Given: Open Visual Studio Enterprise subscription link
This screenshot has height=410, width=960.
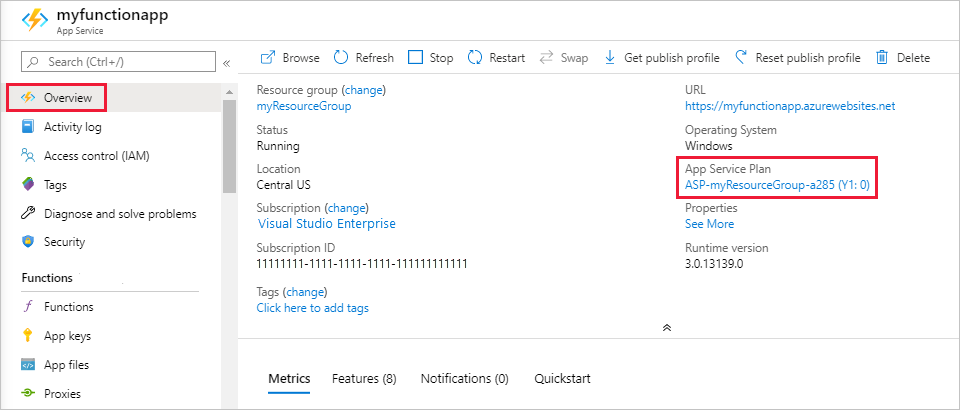Looking at the screenshot, I should [326, 224].
